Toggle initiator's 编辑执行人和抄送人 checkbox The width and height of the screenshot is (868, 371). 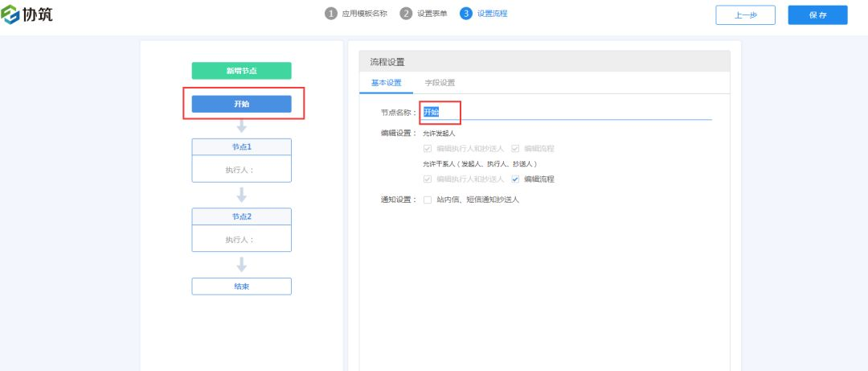(x=428, y=149)
